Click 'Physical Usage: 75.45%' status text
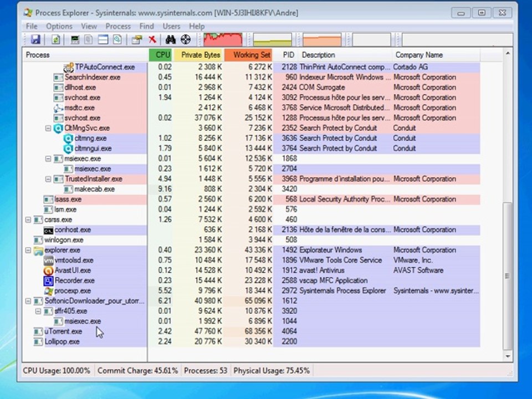The width and height of the screenshot is (532, 399). (272, 371)
